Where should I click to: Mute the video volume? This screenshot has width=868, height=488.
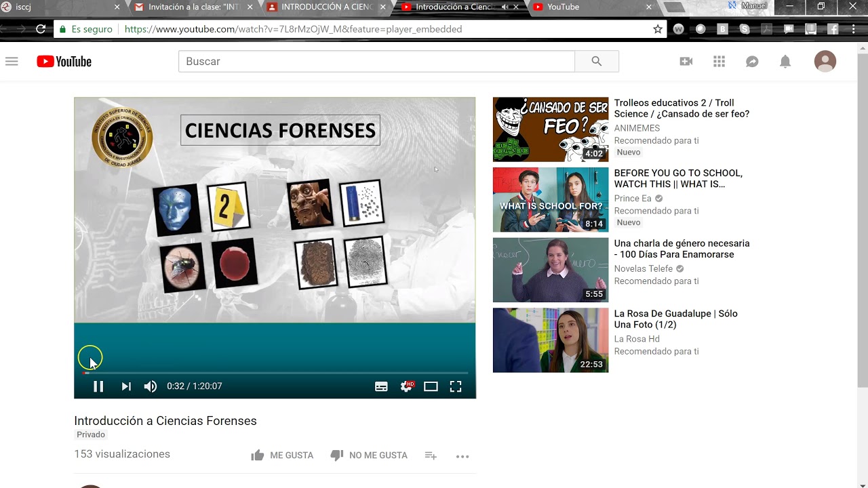151,386
